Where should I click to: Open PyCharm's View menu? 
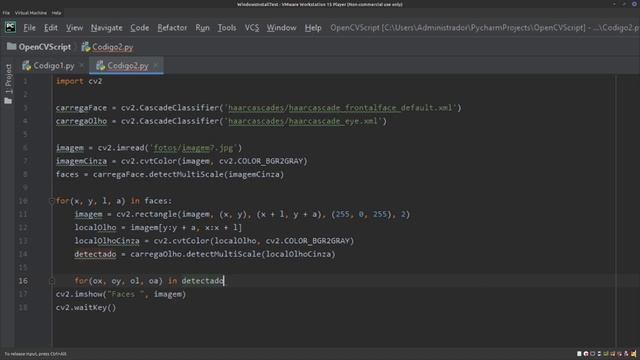74,28
